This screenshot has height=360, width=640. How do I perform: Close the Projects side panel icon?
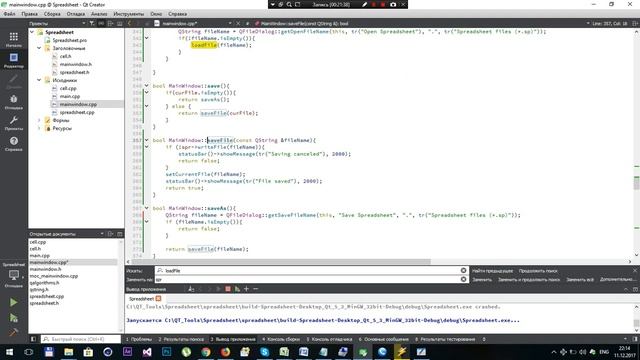point(120,24)
